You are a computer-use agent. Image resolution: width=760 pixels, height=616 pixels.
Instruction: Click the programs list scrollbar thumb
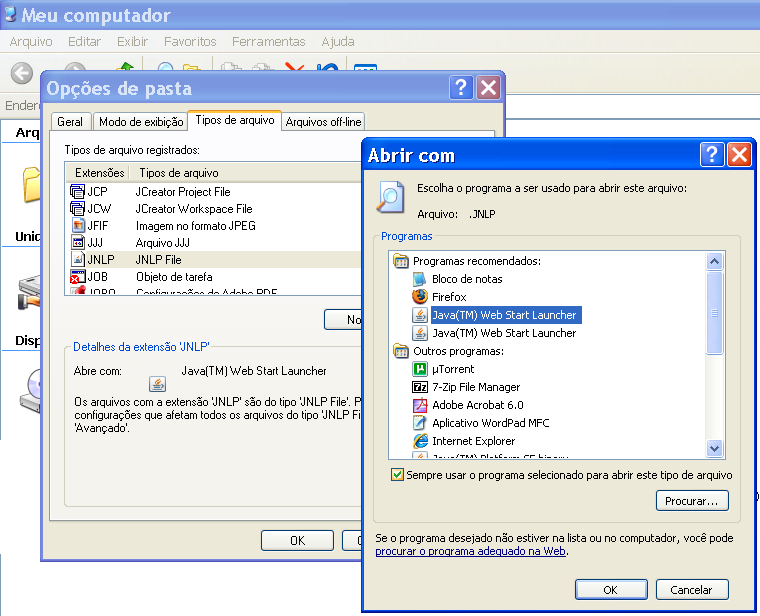point(714,313)
